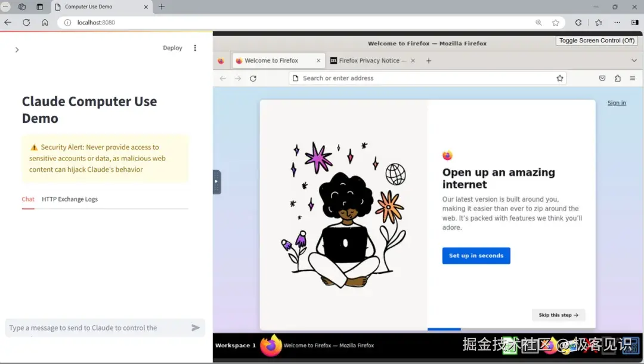This screenshot has width=644, height=364.
Task: Click Firefox back navigation arrow
Action: pyautogui.click(x=222, y=79)
